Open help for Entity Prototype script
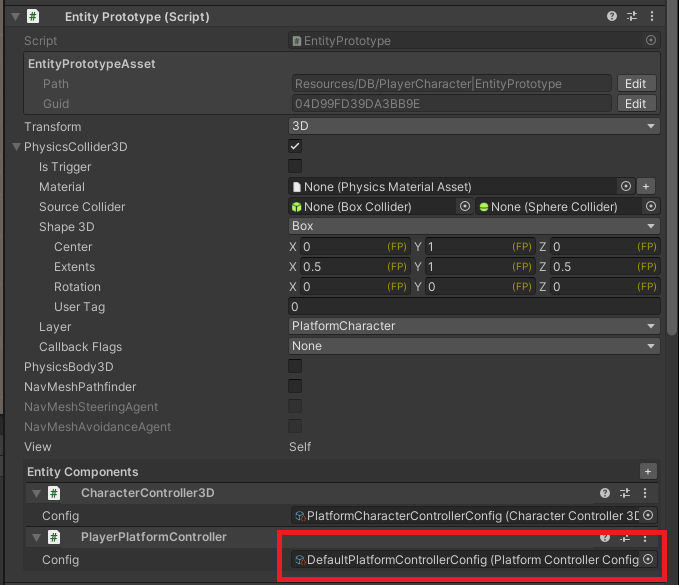Screen dimensions: 679x585 [611, 16]
